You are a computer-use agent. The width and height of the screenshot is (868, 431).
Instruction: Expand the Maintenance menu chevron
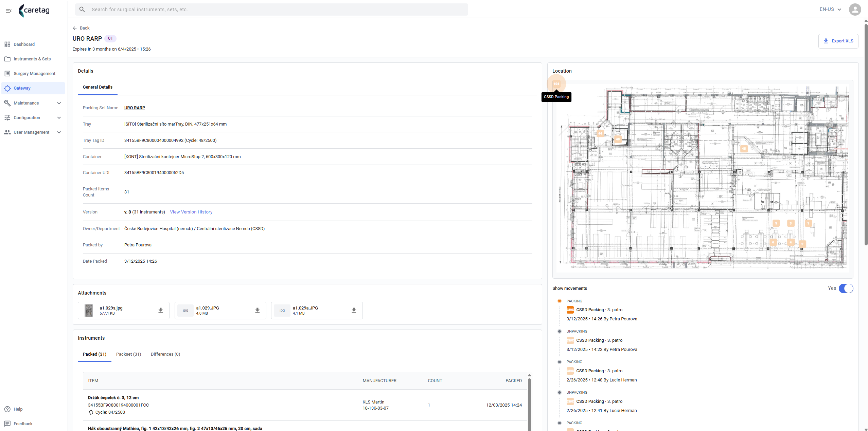click(59, 103)
